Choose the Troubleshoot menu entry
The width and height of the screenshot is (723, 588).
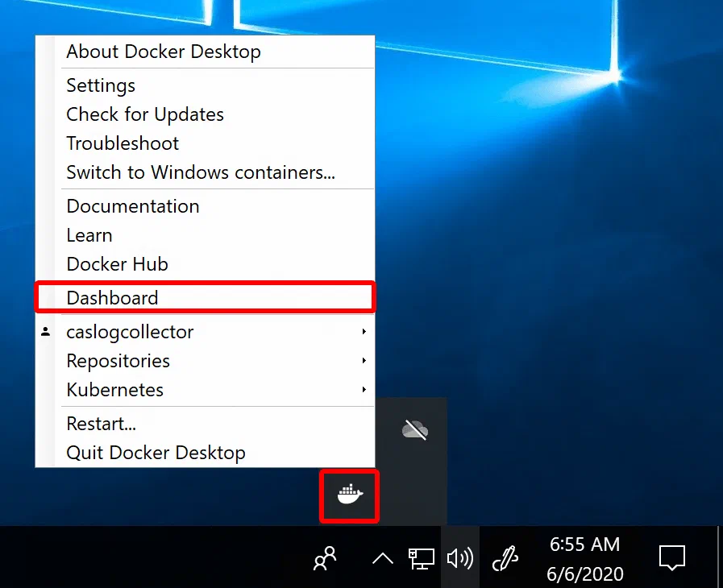pos(206,143)
